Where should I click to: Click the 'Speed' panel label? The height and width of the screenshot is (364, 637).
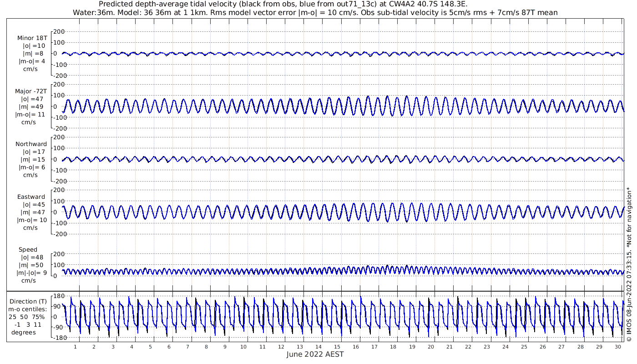click(x=28, y=250)
